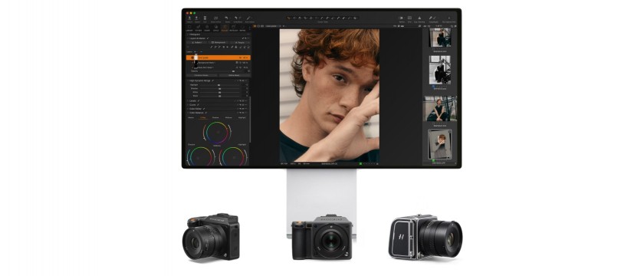Click the Undo/Redo double-arrow toolbar icon
Screen dimensions: 644x276
[x=238, y=18]
